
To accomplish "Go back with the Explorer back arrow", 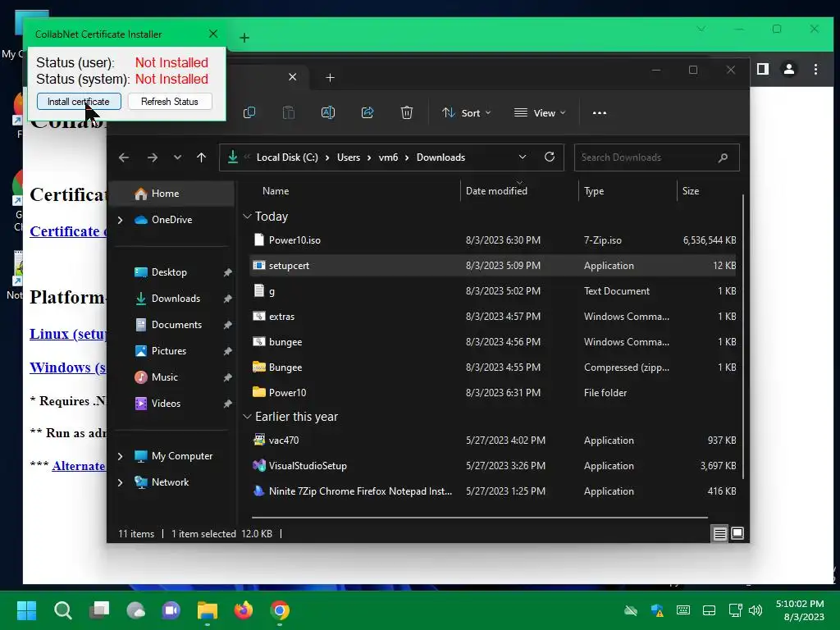I will [124, 157].
